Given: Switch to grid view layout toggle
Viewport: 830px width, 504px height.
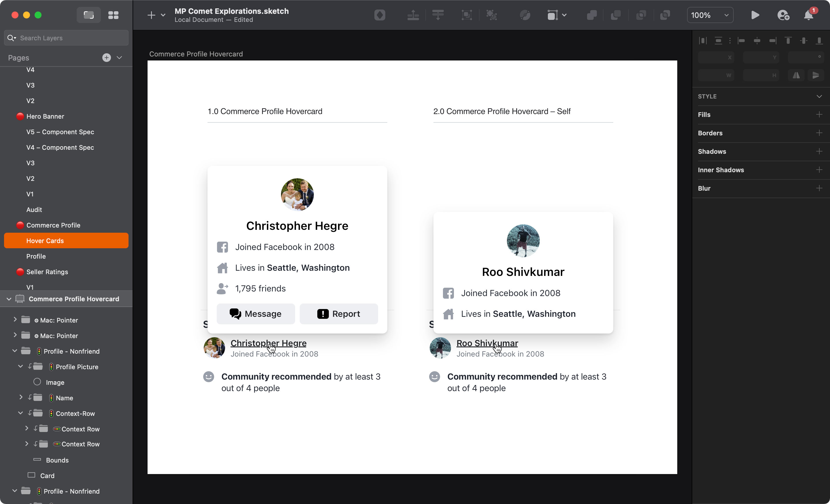Looking at the screenshot, I should point(114,15).
